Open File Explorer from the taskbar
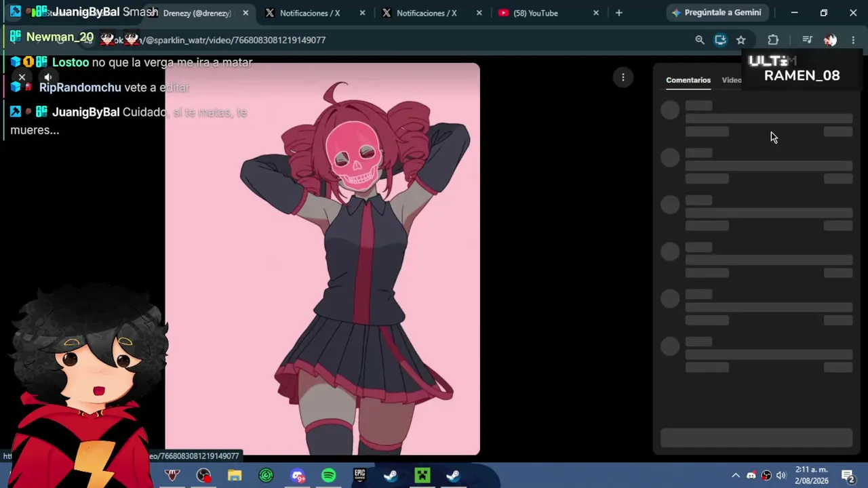Viewport: 868px width, 488px height. [235, 475]
